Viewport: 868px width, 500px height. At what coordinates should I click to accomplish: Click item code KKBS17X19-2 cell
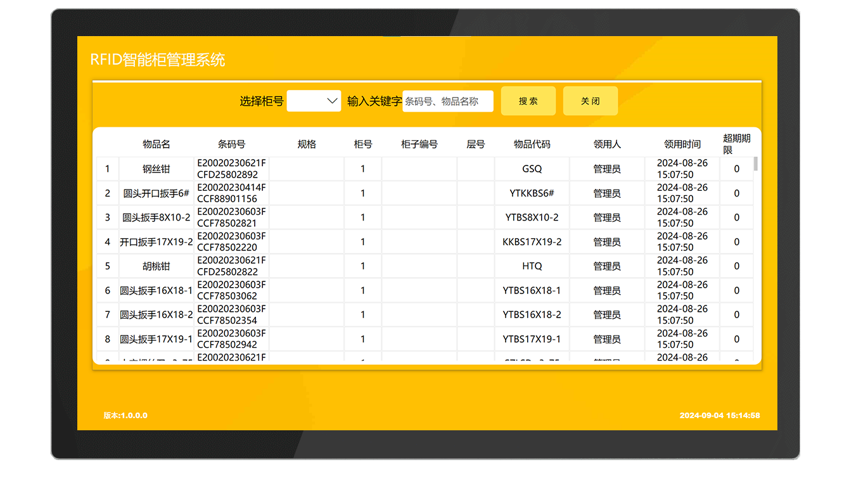coord(532,242)
